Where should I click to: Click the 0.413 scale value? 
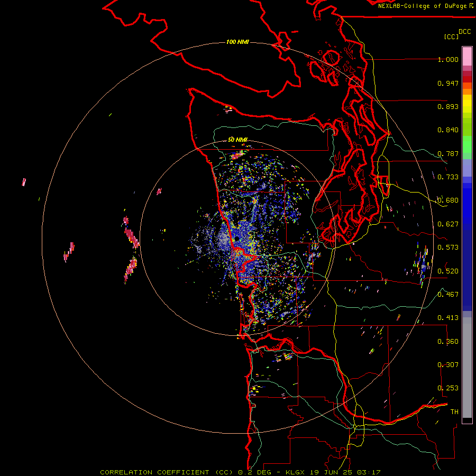[448, 318]
